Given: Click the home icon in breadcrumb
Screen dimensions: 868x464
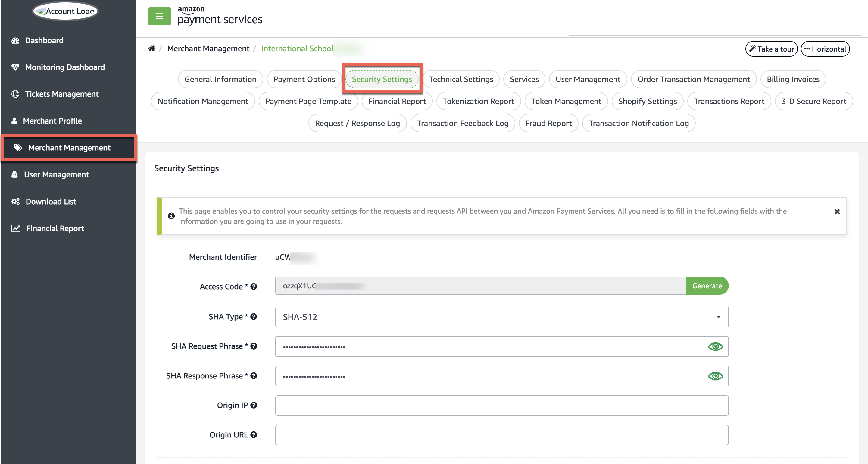Looking at the screenshot, I should 151,49.
